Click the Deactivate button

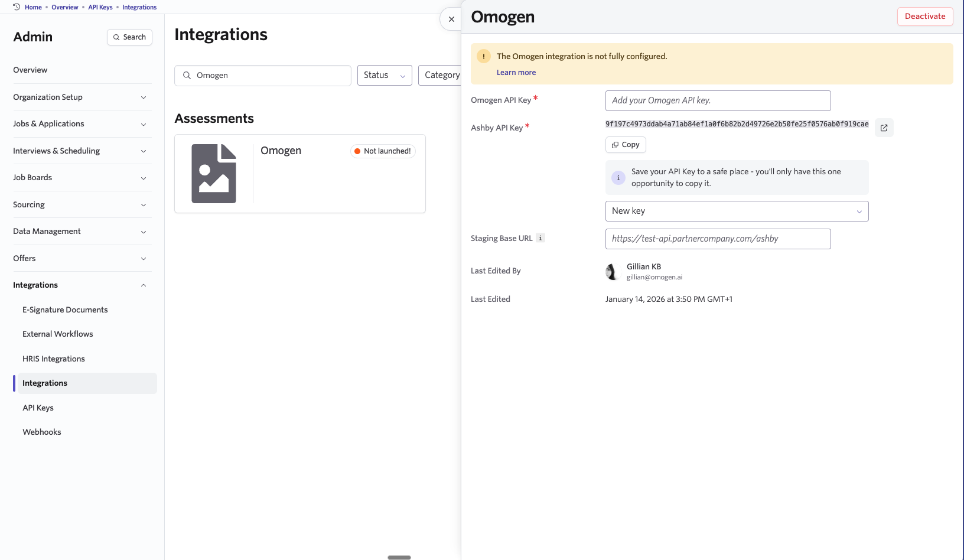point(924,16)
